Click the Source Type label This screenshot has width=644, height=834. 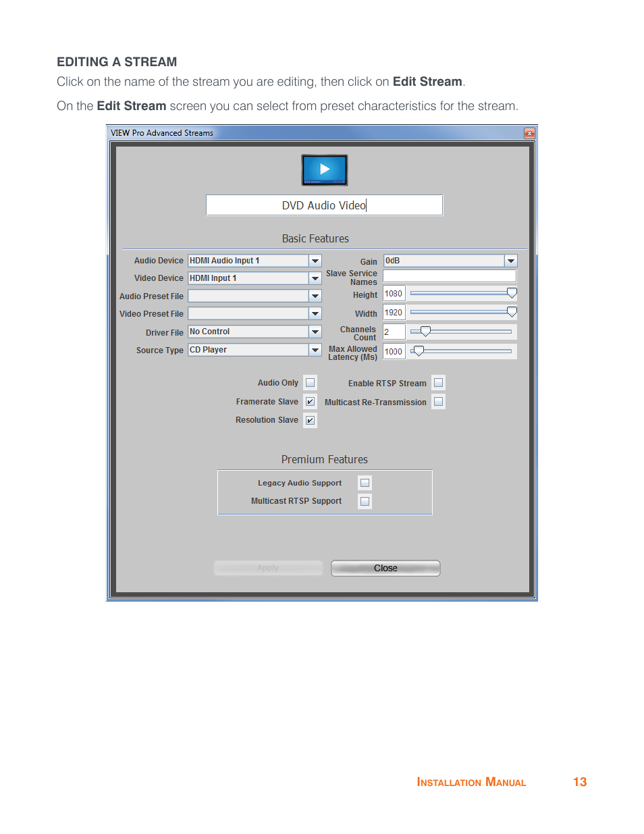click(x=160, y=350)
